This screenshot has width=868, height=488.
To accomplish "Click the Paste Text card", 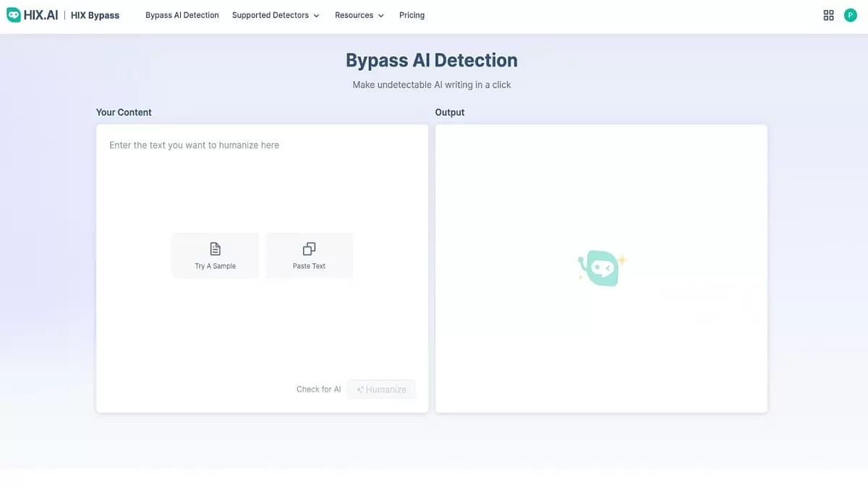I will (x=309, y=255).
